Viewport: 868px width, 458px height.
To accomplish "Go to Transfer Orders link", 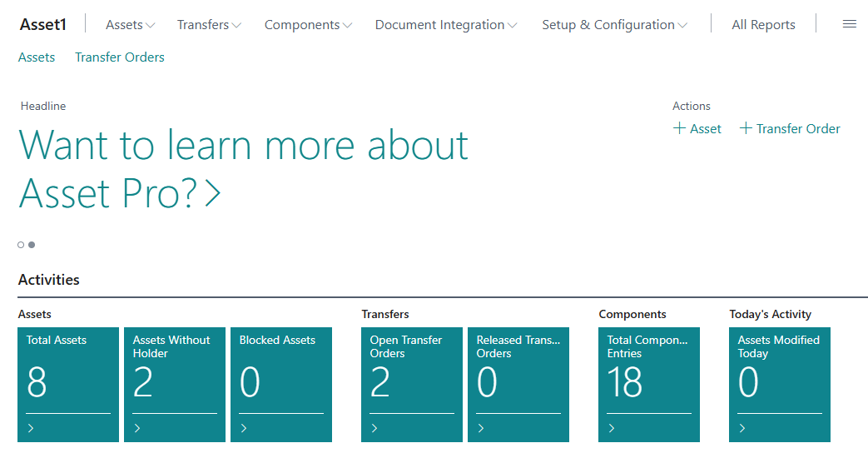I will (x=120, y=57).
